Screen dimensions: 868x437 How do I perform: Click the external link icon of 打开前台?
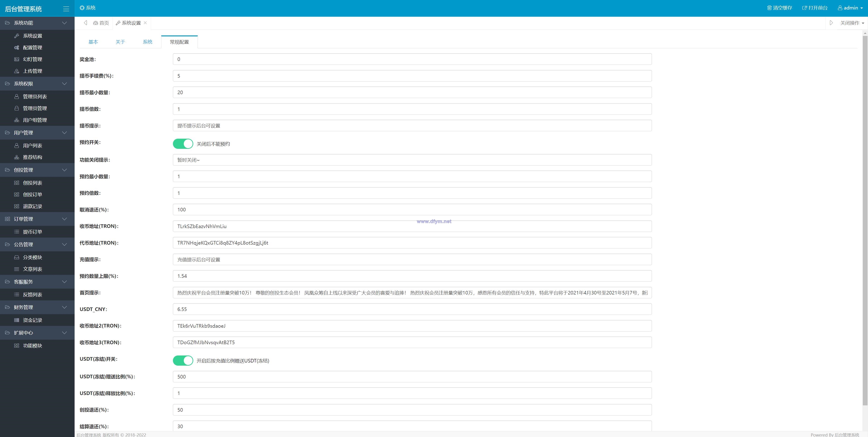(805, 8)
